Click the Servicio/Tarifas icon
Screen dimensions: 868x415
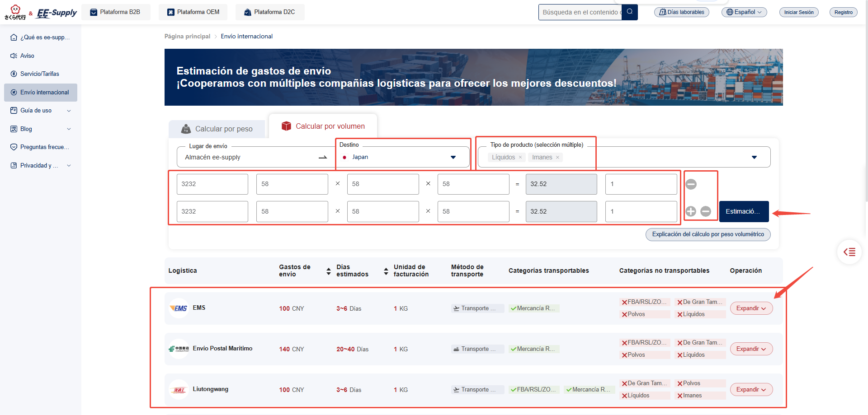pos(14,74)
